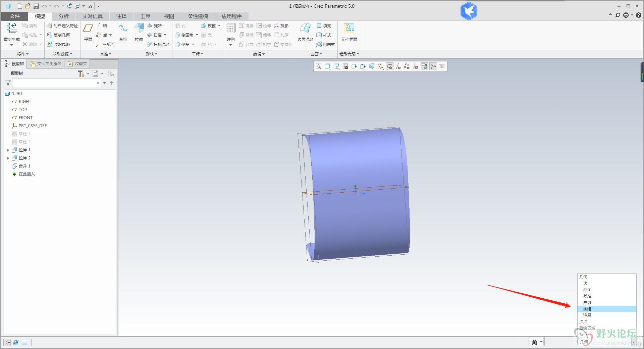Expand the 拉伸 1 tree node
This screenshot has width=644, height=349.
point(8,150)
